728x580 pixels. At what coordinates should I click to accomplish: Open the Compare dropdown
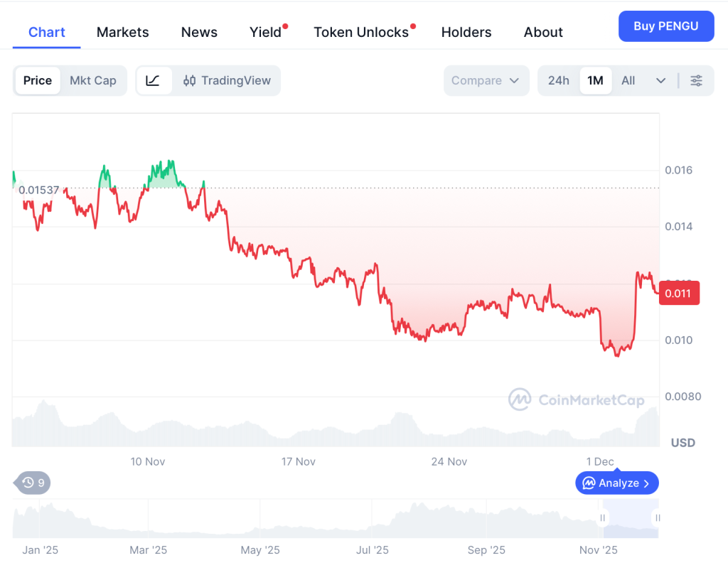coord(486,81)
